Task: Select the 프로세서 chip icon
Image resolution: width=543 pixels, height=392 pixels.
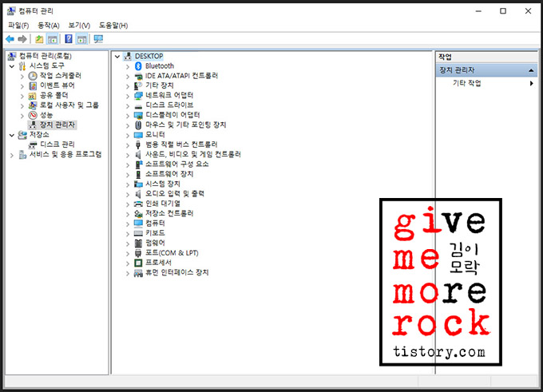Action: pyautogui.click(x=138, y=263)
